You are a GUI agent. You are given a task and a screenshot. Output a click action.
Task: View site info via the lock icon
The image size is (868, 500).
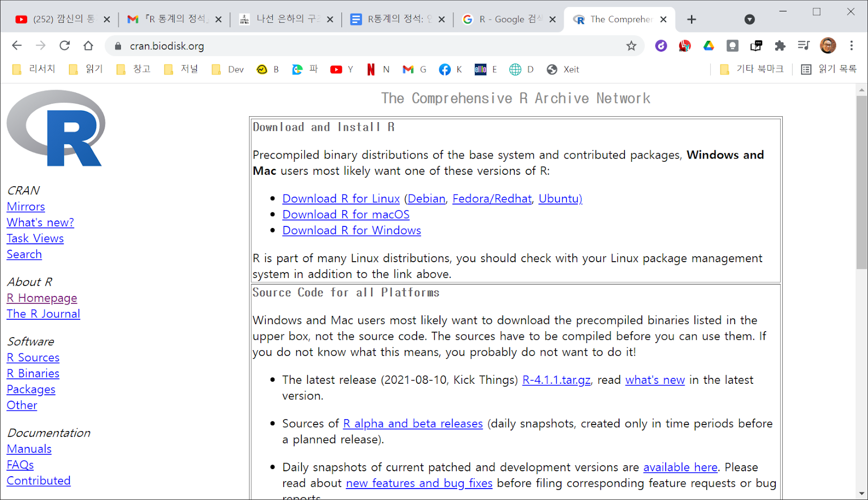pos(118,46)
